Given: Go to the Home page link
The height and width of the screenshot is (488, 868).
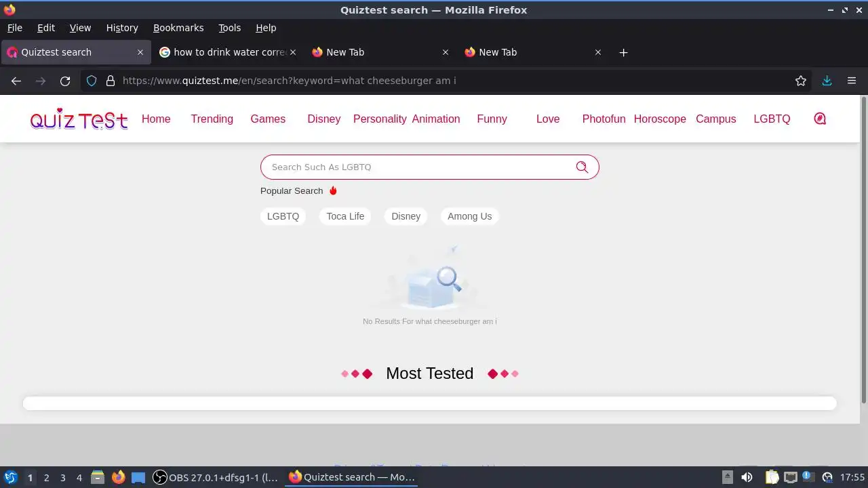Looking at the screenshot, I should 156,119.
